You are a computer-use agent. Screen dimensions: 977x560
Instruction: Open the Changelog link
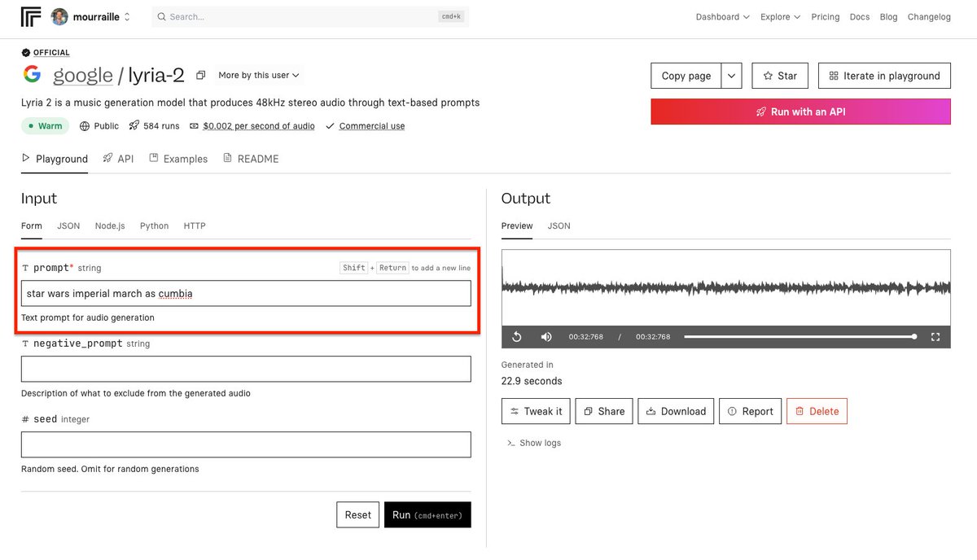tap(929, 16)
